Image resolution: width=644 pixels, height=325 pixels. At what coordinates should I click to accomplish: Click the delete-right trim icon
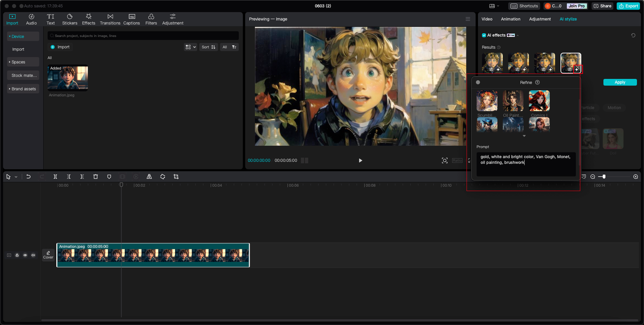(82, 177)
